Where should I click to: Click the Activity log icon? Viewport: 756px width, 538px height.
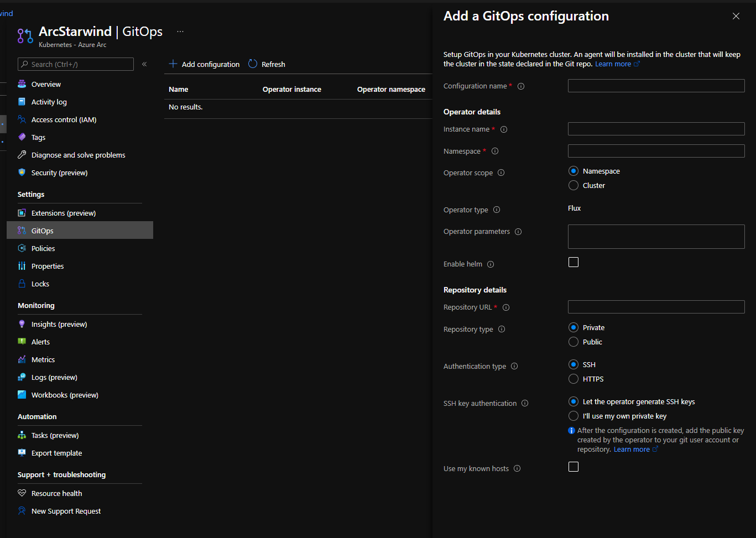[22, 102]
